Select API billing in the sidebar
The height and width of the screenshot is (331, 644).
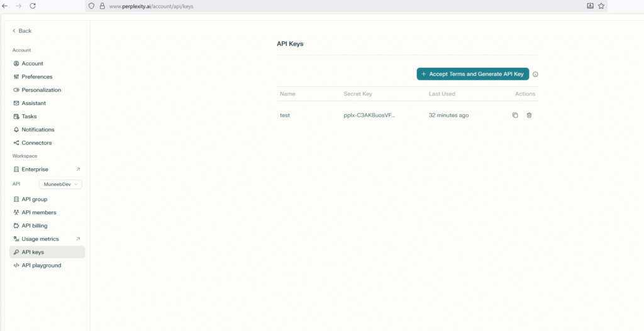pos(34,226)
